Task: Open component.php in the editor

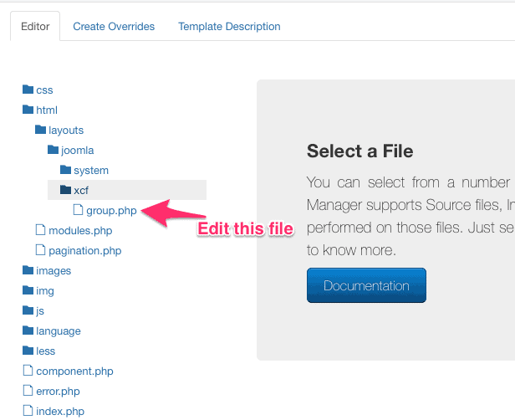Action: pyautogui.click(x=74, y=371)
